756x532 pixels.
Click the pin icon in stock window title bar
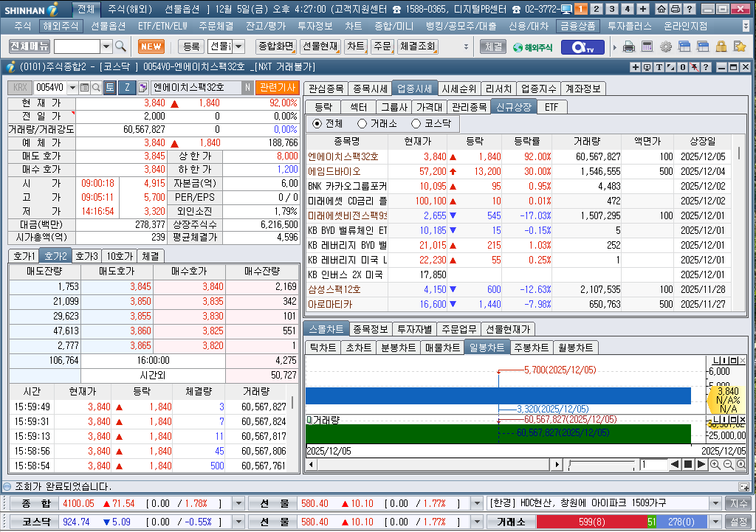click(x=694, y=67)
